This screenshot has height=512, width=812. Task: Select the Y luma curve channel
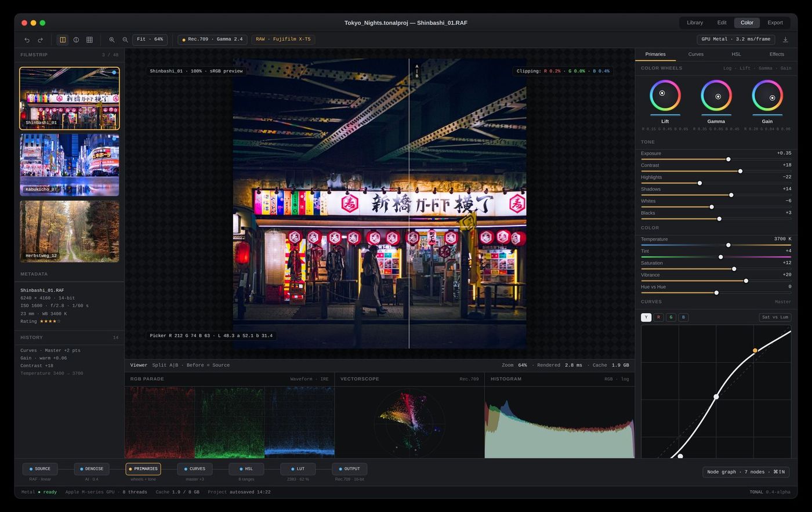pyautogui.click(x=646, y=317)
